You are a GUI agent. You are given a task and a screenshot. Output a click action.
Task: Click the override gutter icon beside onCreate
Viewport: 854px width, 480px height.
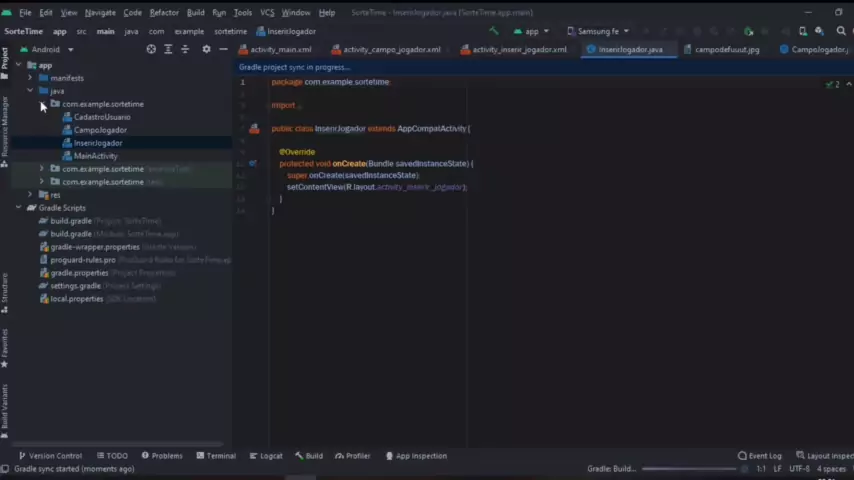point(253,163)
